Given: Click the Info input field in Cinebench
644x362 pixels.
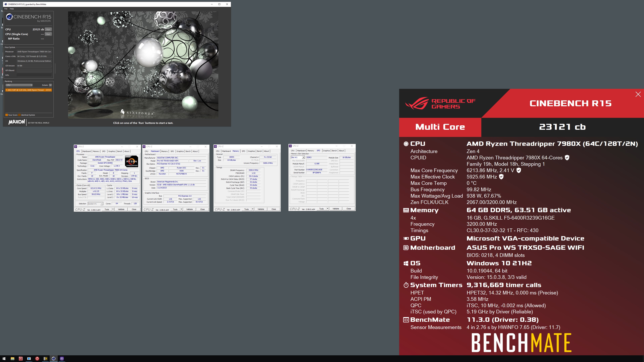Looking at the screenshot, I should 34,75.
